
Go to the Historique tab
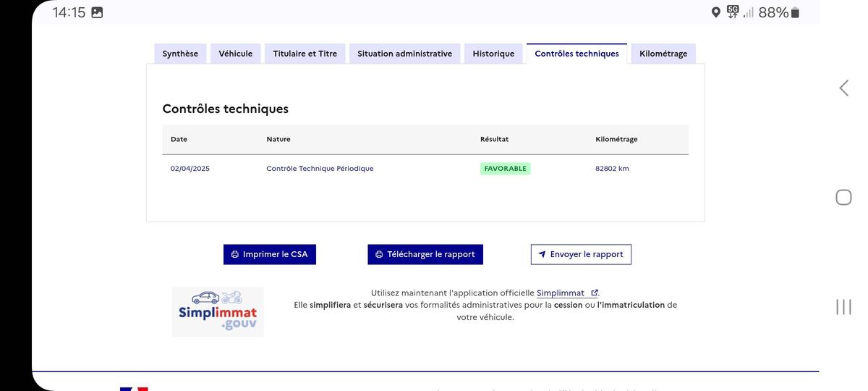(493, 54)
